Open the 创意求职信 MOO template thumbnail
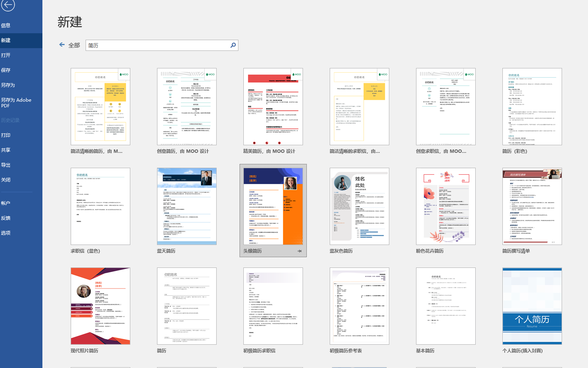 (x=446, y=107)
